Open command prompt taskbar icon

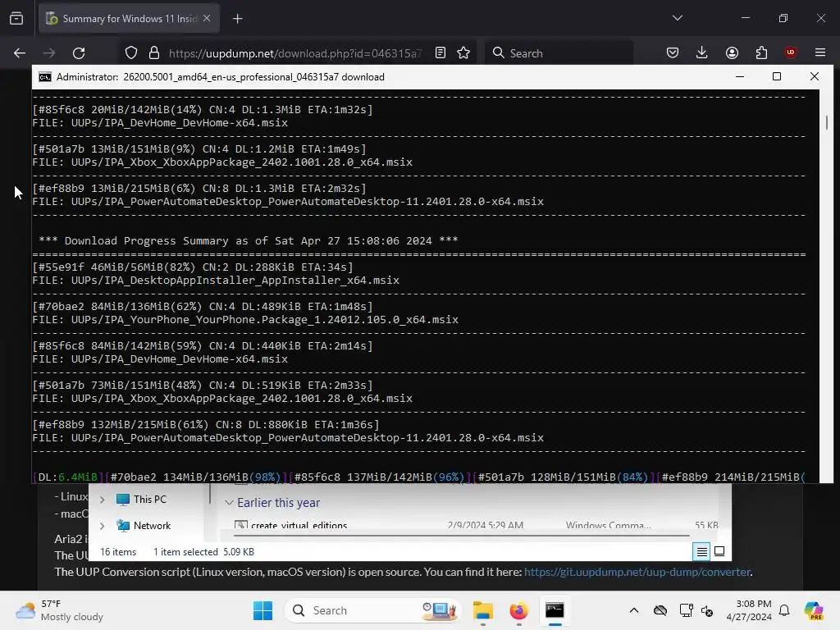pyautogui.click(x=555, y=610)
